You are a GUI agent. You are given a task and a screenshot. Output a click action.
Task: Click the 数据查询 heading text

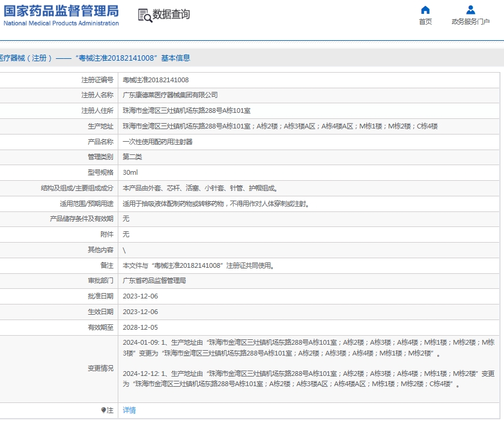coord(171,14)
